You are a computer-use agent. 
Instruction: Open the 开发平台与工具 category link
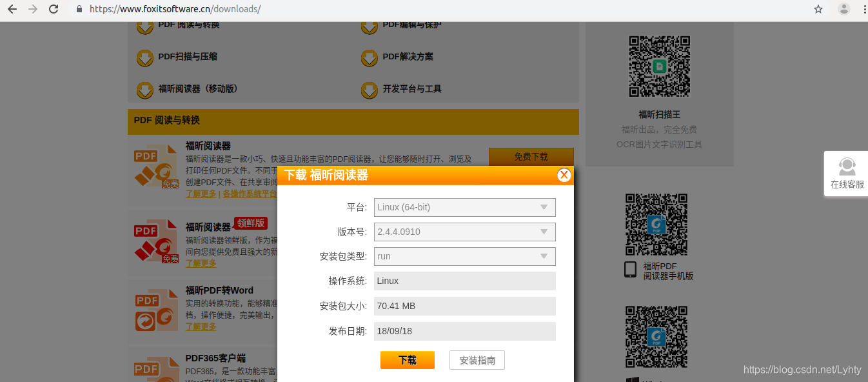tap(412, 89)
